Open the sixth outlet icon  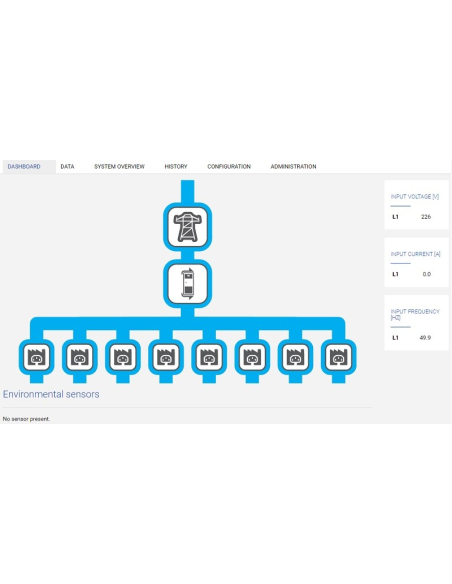[252, 357]
